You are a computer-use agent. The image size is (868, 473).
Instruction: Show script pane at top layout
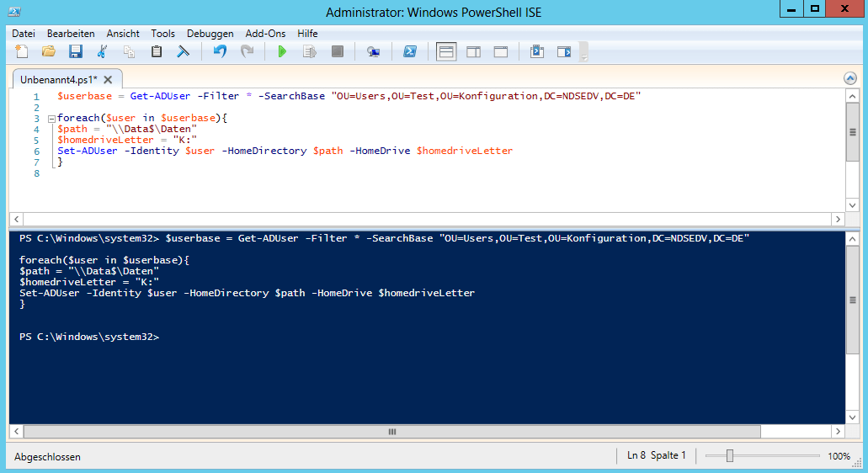[x=446, y=52]
